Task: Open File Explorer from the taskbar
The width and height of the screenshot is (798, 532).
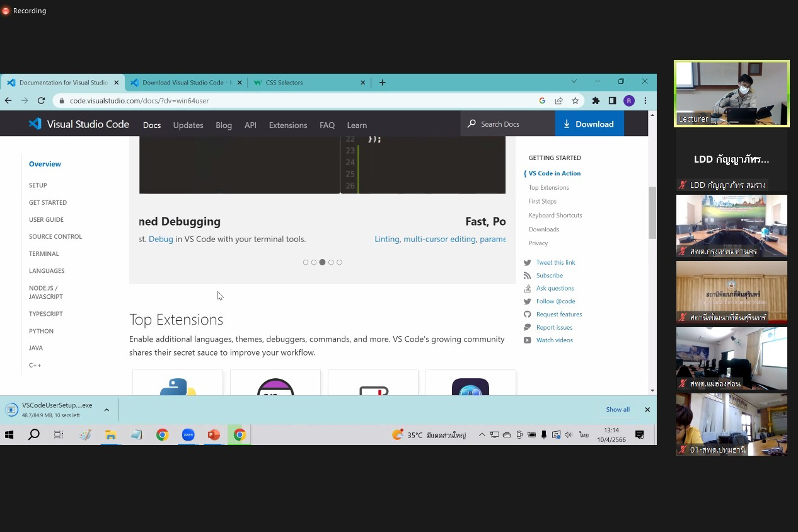Action: coord(110,434)
